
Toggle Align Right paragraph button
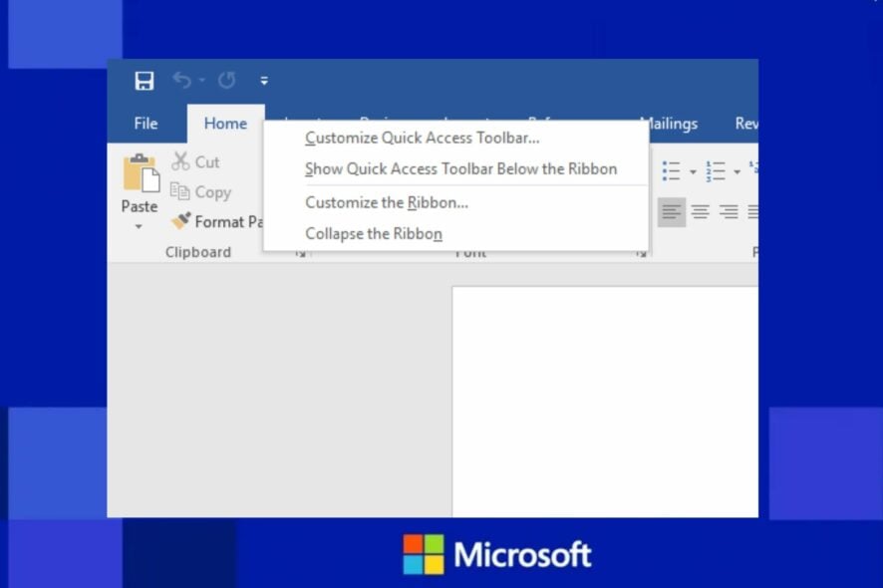click(729, 212)
